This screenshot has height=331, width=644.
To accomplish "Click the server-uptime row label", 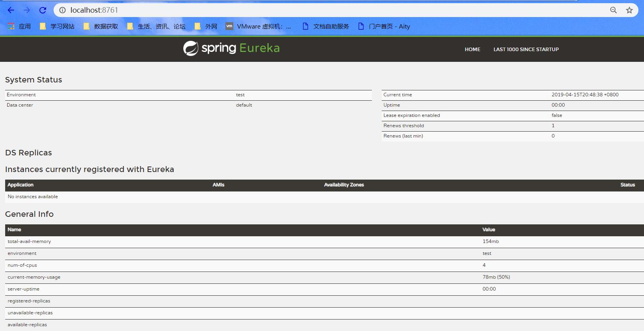I will (x=23, y=289).
